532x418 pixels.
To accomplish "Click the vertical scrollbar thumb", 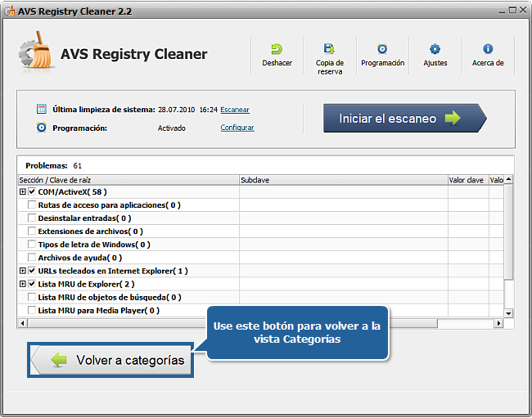I will (508, 231).
